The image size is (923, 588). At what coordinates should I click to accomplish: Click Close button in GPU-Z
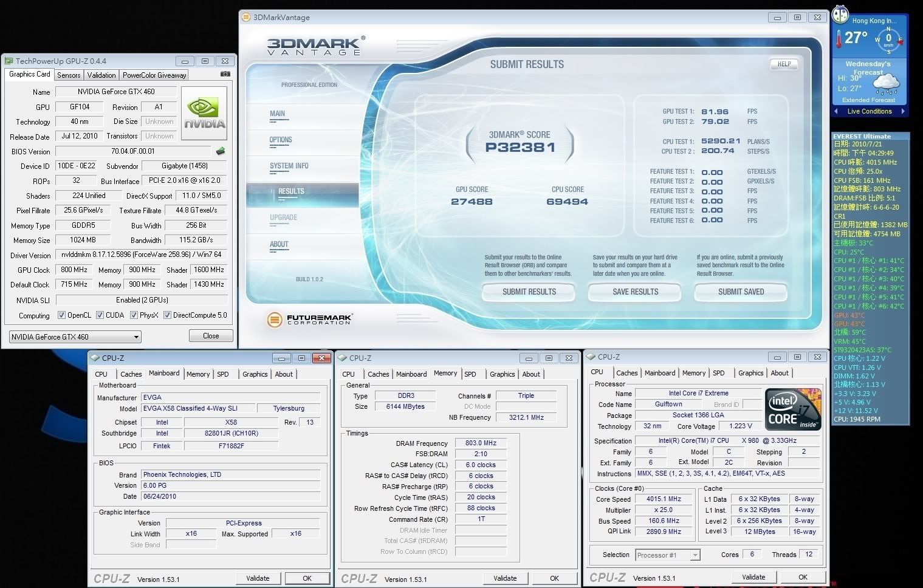(211, 336)
